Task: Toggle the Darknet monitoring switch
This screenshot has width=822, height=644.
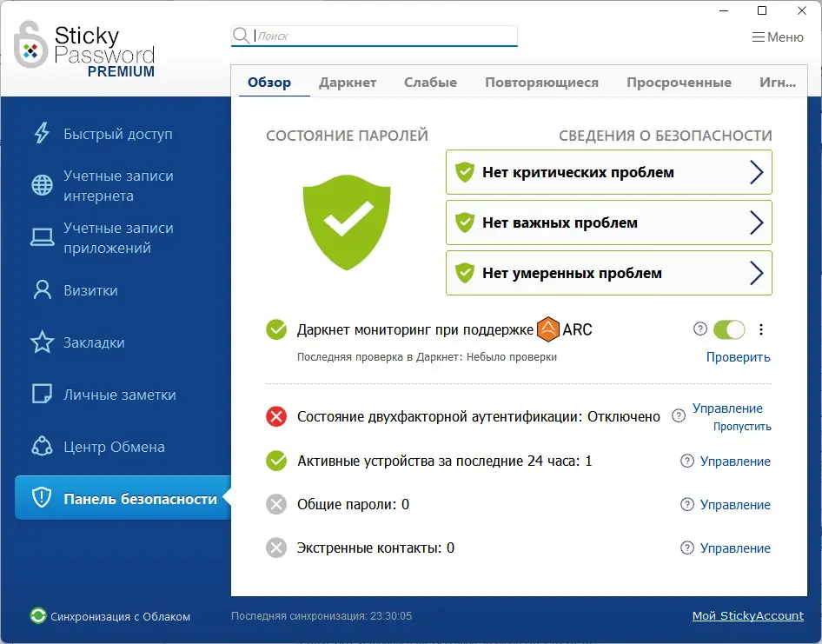Action: coord(729,329)
